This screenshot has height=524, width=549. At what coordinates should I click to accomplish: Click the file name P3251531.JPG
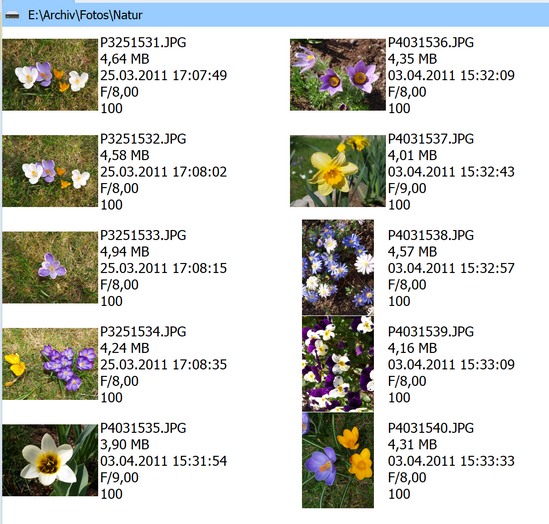(x=143, y=42)
